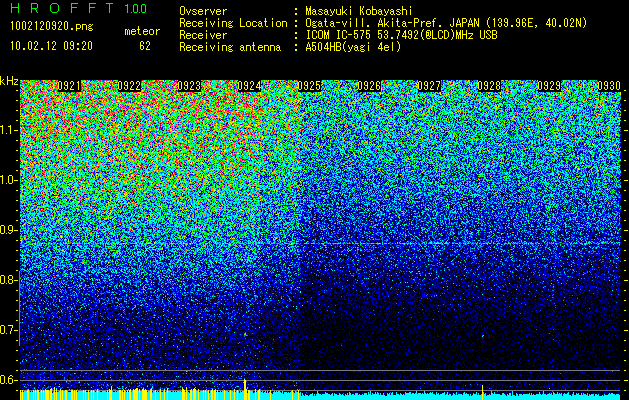Click the 0930 time marker

609,86
